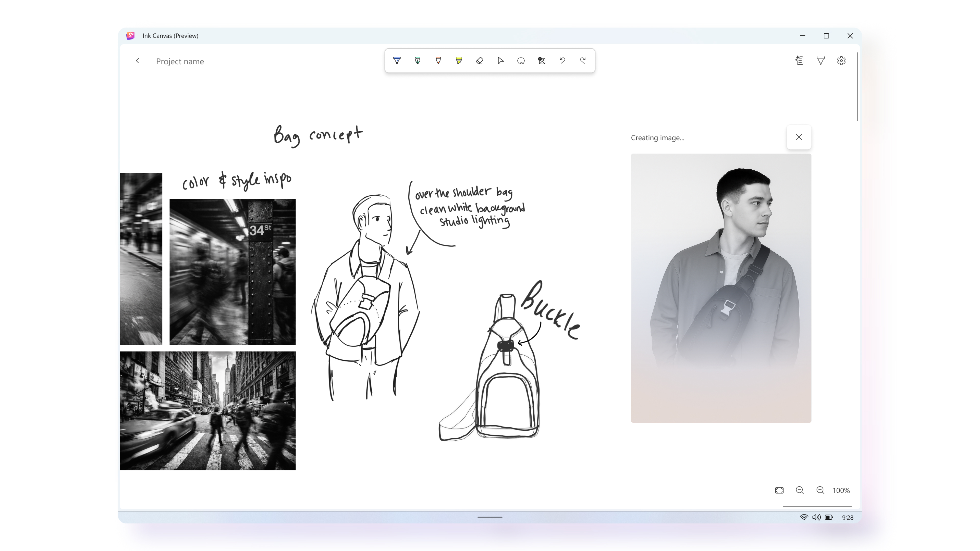Click the fit-to-screen icon
This screenshot has width=980, height=551.
pyautogui.click(x=779, y=490)
